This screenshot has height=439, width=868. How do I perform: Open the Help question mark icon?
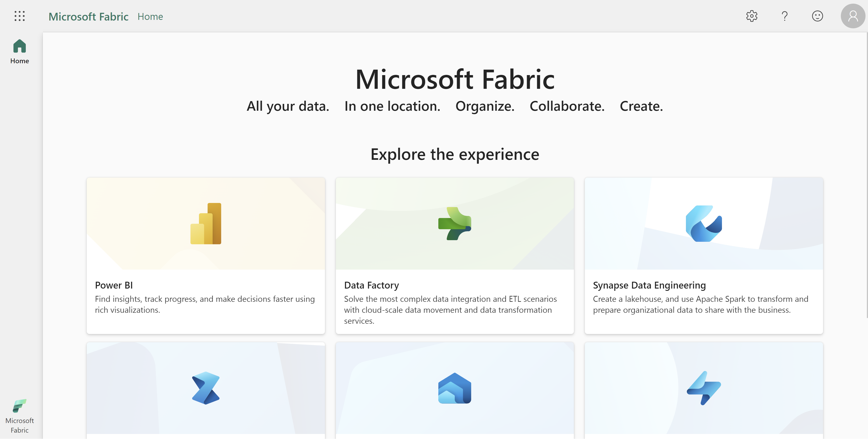784,16
